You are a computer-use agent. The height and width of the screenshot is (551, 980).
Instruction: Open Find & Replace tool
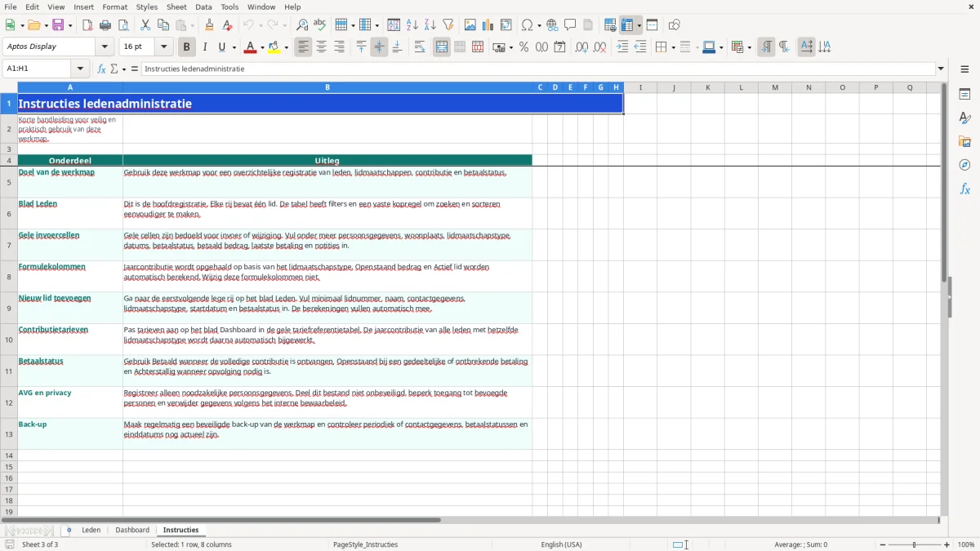[x=302, y=25]
